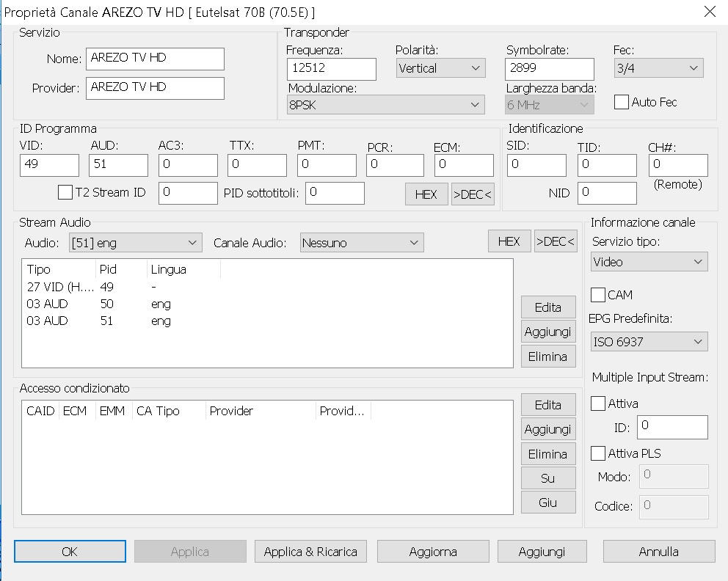Click the Annulla button
The image size is (728, 581).
coord(659,552)
